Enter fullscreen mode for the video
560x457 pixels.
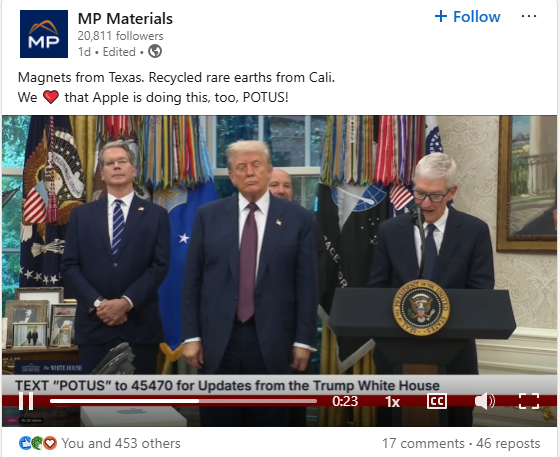pos(529,401)
